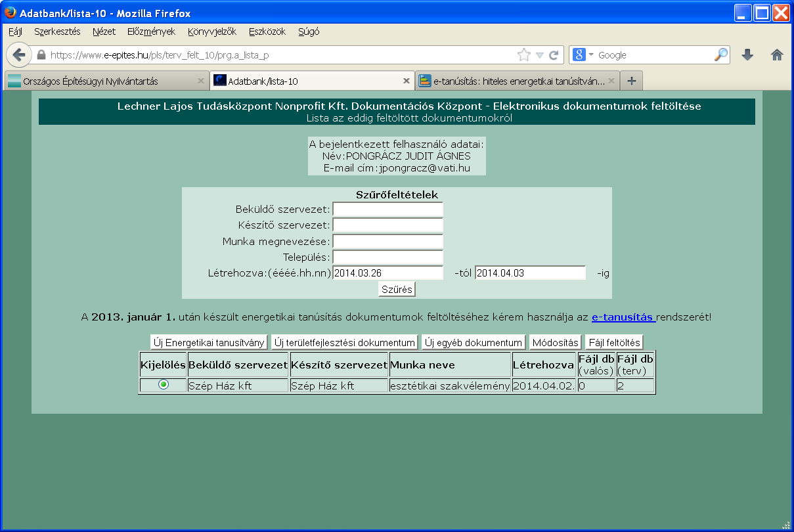Maximize the Firefox window
The image size is (794, 532).
762,12
